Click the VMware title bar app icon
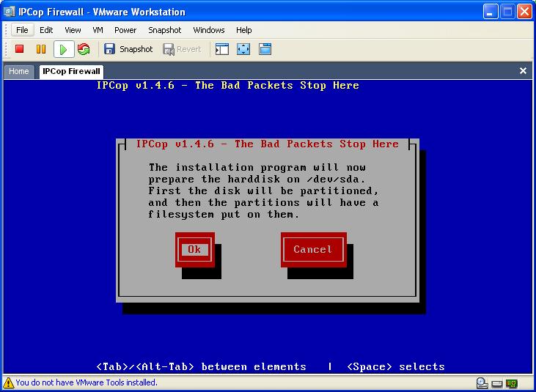This screenshot has height=392, width=536. [10, 12]
